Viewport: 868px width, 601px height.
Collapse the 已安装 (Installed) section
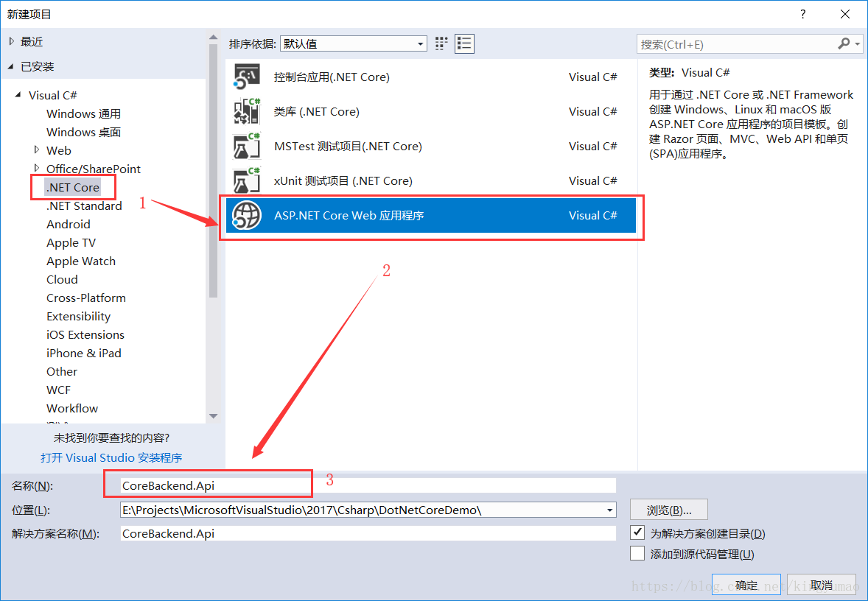click(12, 66)
